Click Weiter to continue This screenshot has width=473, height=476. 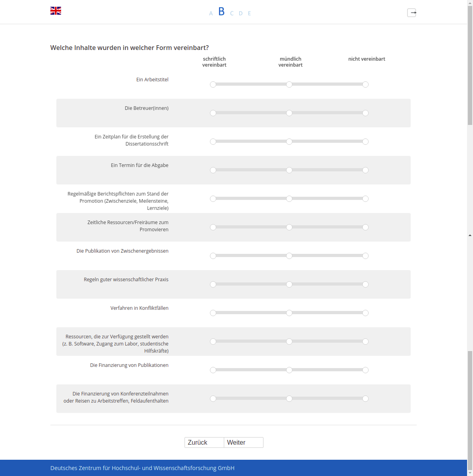pyautogui.click(x=244, y=442)
